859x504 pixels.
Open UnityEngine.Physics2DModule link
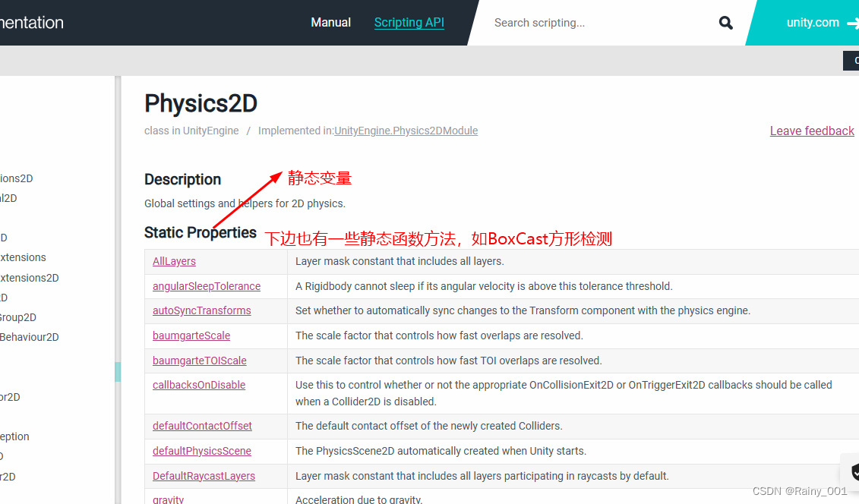tap(406, 131)
